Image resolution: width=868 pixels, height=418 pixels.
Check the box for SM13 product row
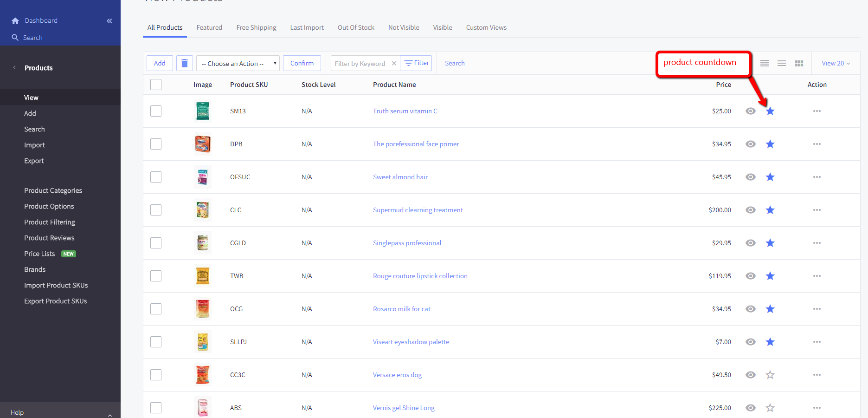click(x=156, y=111)
